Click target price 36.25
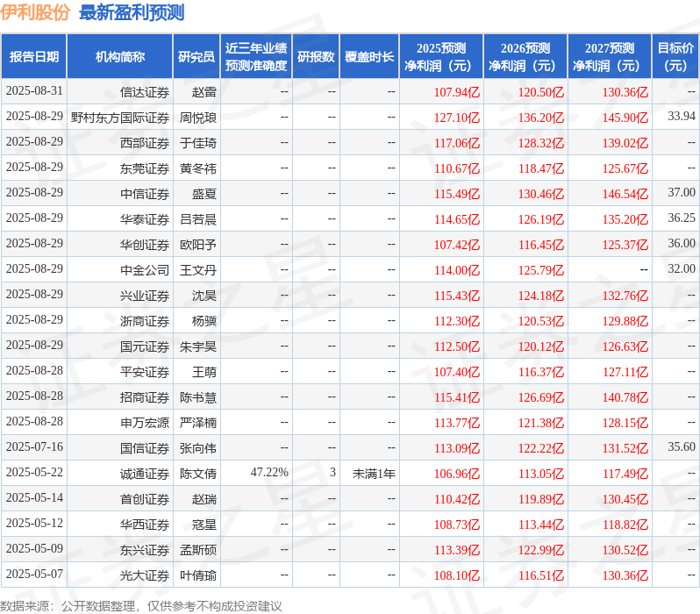700x614 pixels. (x=682, y=218)
